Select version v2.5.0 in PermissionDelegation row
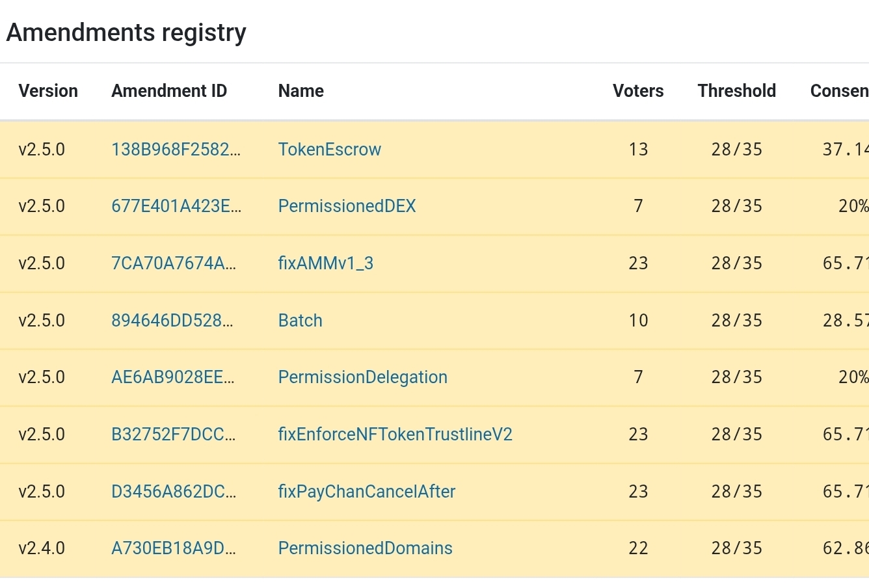This screenshot has height=588, width=869. click(42, 377)
